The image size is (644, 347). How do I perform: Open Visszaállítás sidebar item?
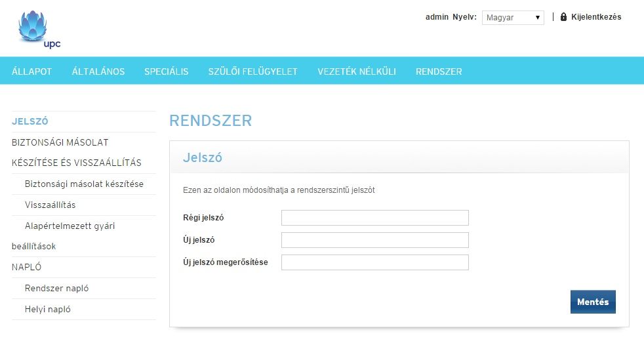(50, 205)
